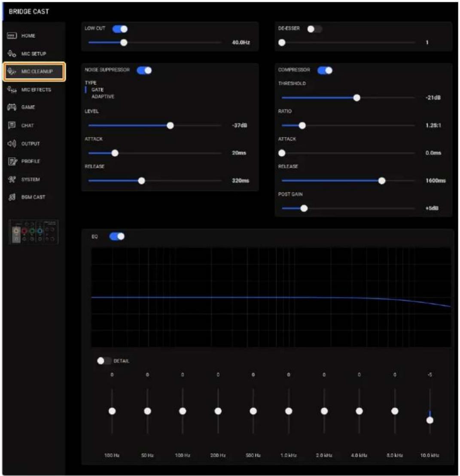Click the 320ms release value
This screenshot has width=460, height=476.
coord(241,181)
